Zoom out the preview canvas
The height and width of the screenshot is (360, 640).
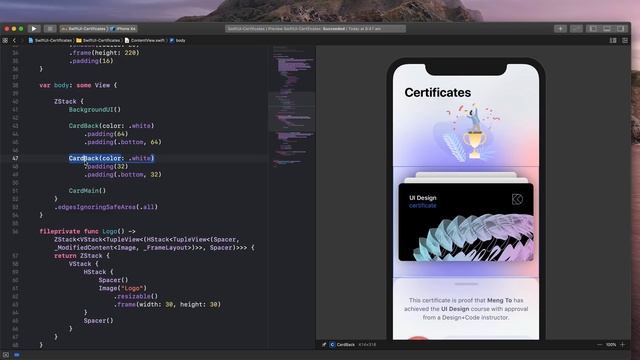click(600, 344)
